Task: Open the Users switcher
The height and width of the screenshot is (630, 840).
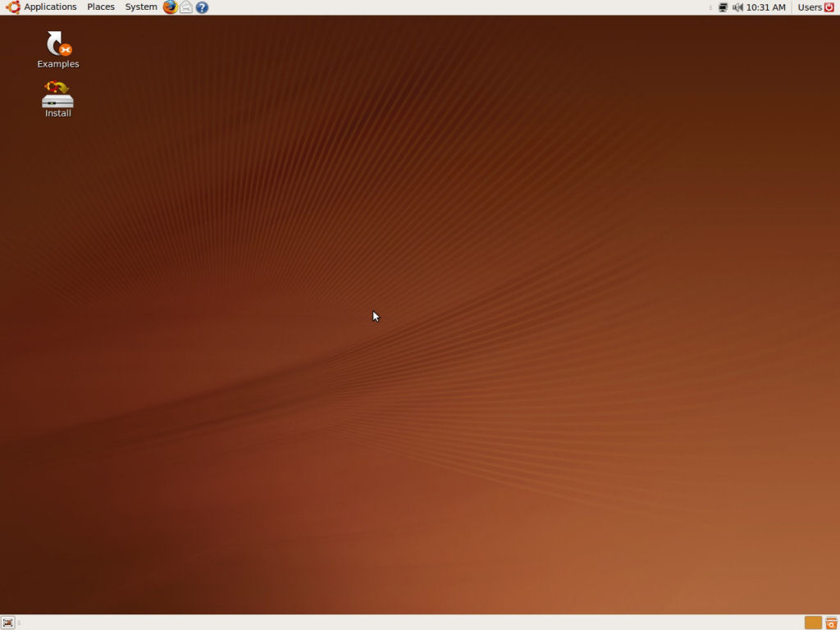Action: click(x=810, y=7)
